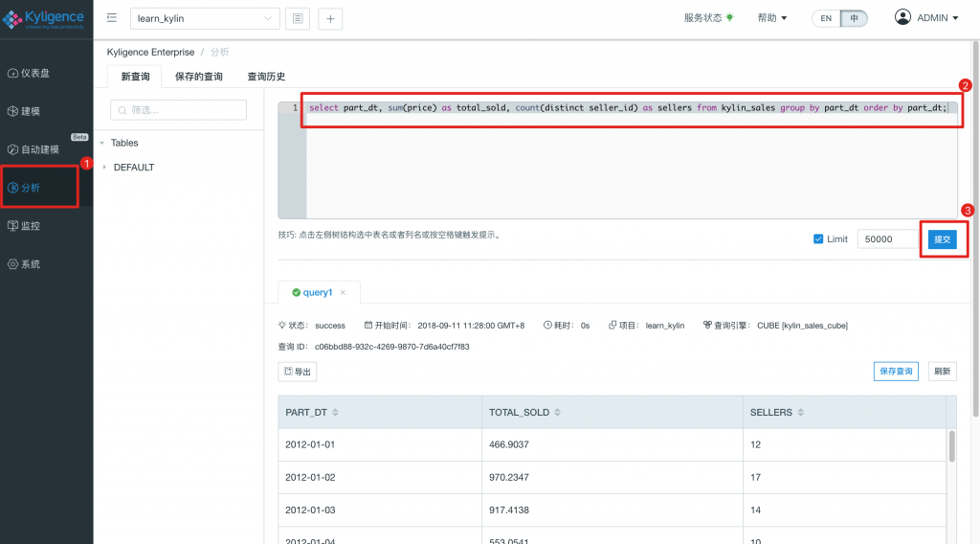This screenshot has height=544, width=980.
Task: Click the ADMIN user avatar icon
Action: tap(902, 17)
